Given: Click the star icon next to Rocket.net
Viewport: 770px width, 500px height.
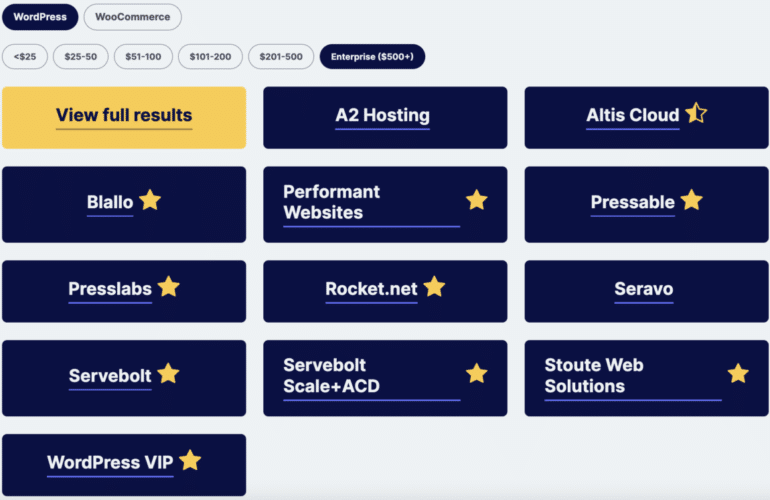Looking at the screenshot, I should click(434, 287).
